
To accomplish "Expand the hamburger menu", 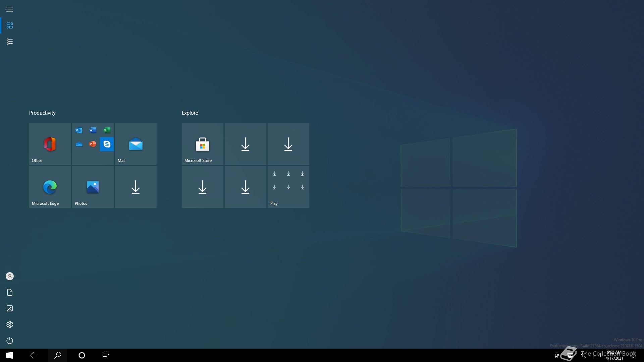I will click(x=10, y=9).
